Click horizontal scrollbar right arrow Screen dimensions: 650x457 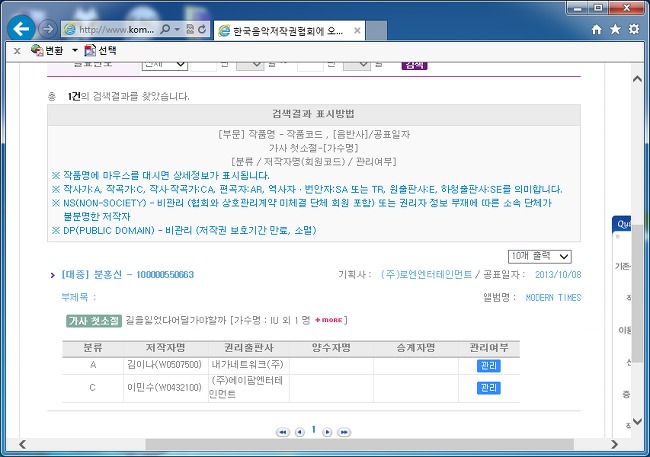click(x=614, y=445)
